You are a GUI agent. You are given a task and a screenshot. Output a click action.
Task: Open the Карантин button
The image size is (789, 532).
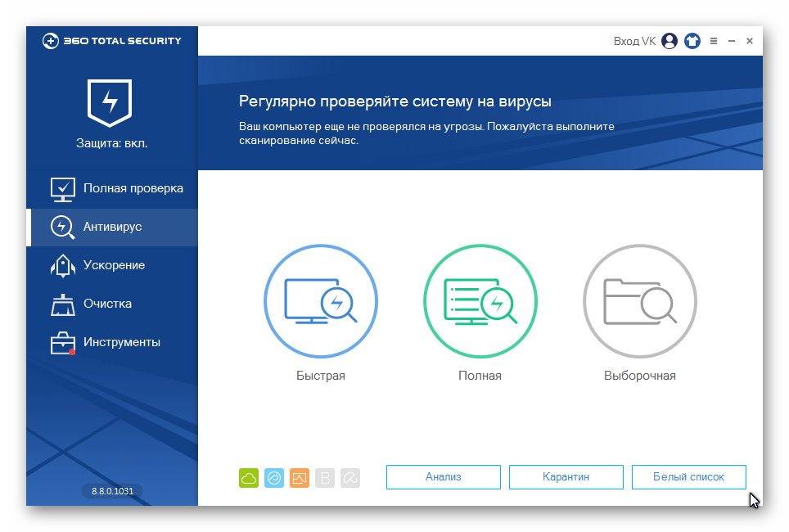point(566,476)
